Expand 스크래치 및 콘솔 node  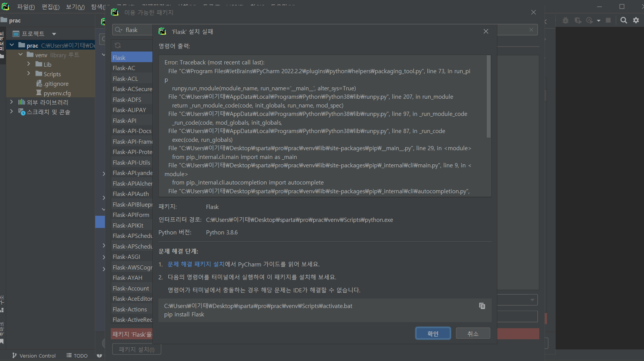click(11, 111)
